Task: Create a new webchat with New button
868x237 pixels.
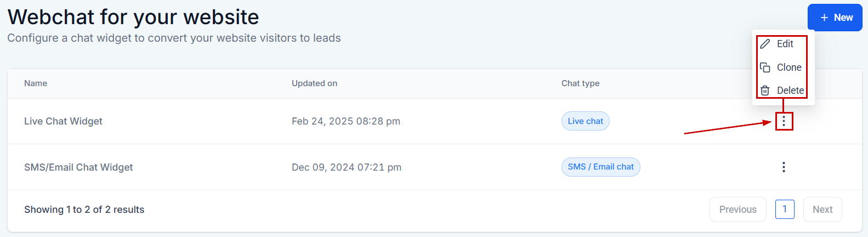Action: point(835,18)
